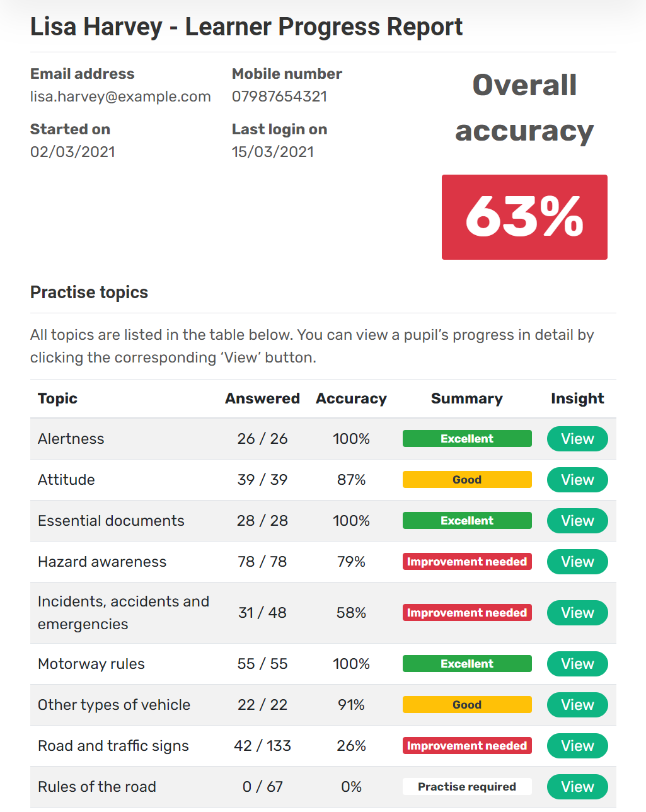Click the Good badge for Attitude
Image resolution: width=646 pixels, height=812 pixels.
tap(467, 480)
